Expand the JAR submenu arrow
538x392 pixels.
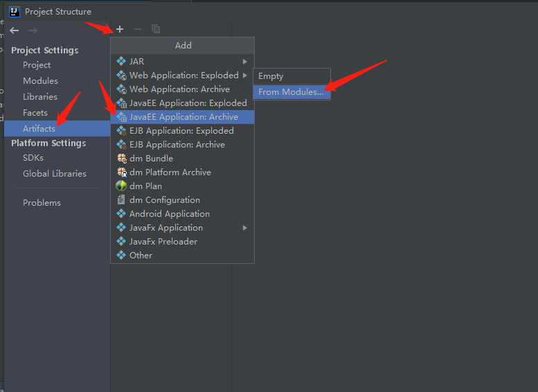click(x=244, y=62)
